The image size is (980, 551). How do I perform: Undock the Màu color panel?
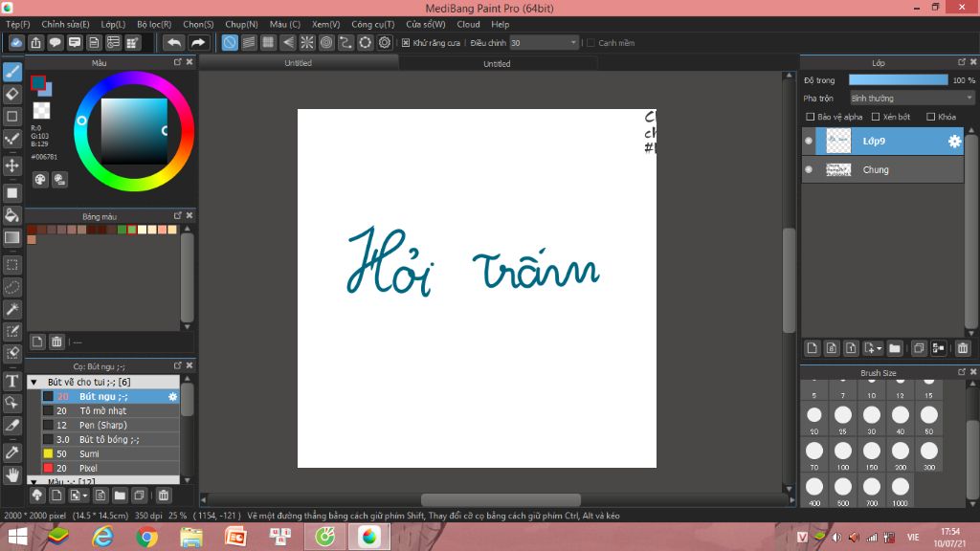(x=177, y=62)
